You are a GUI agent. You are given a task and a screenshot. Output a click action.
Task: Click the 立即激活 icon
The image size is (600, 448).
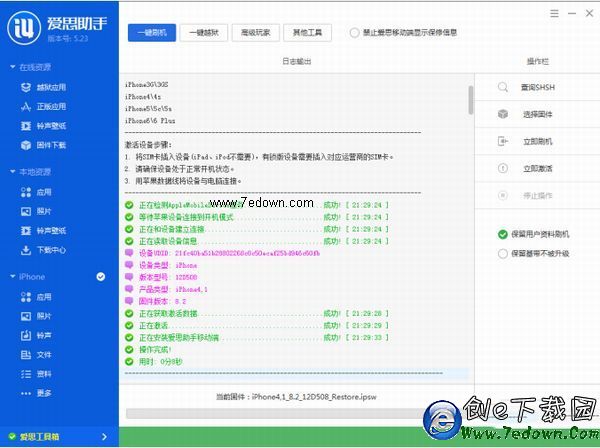click(x=503, y=168)
